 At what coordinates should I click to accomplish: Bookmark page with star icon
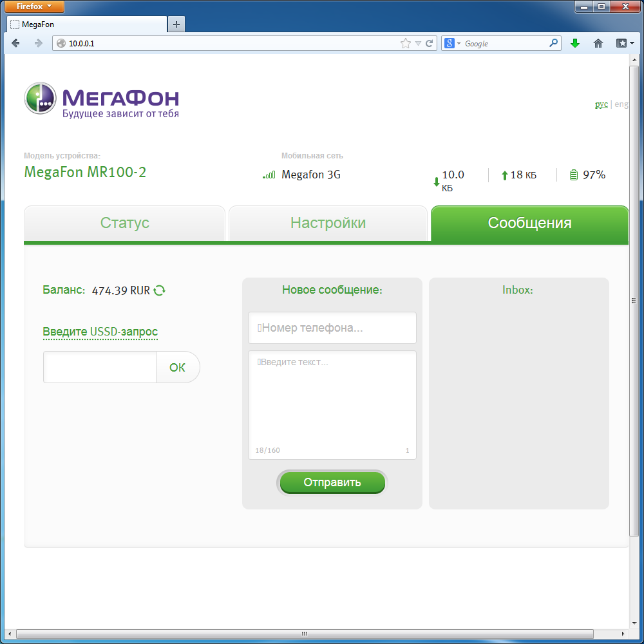[405, 43]
